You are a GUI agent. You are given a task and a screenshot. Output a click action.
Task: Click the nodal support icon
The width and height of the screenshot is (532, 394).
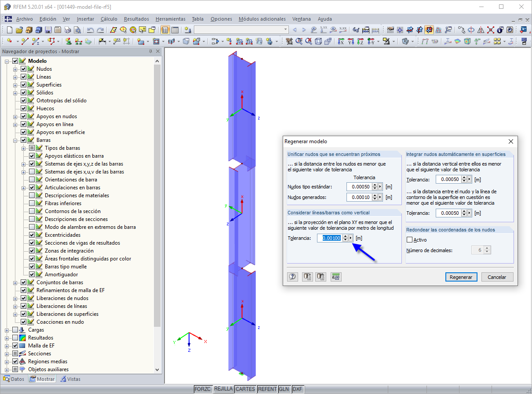[x=68, y=41]
